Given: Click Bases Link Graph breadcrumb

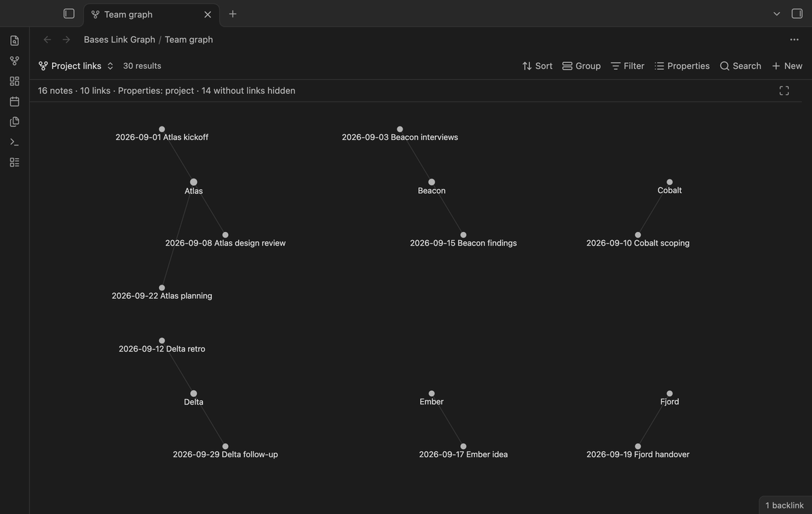Looking at the screenshot, I should (120, 39).
